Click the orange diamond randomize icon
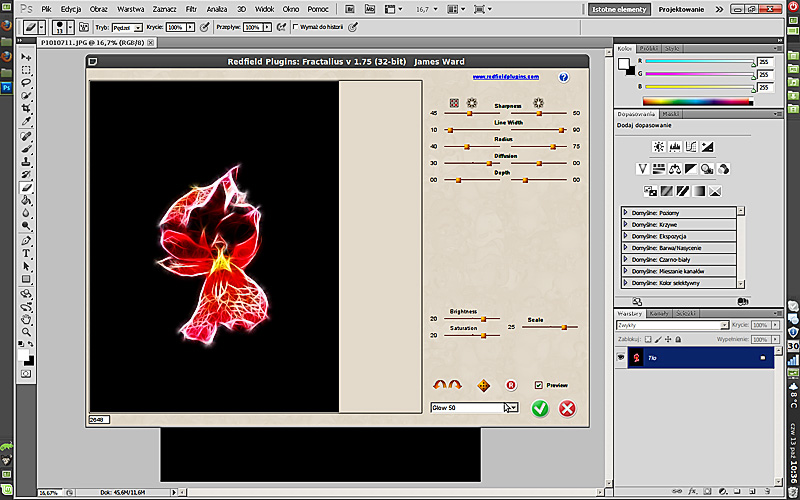The image size is (800, 500). point(484,385)
